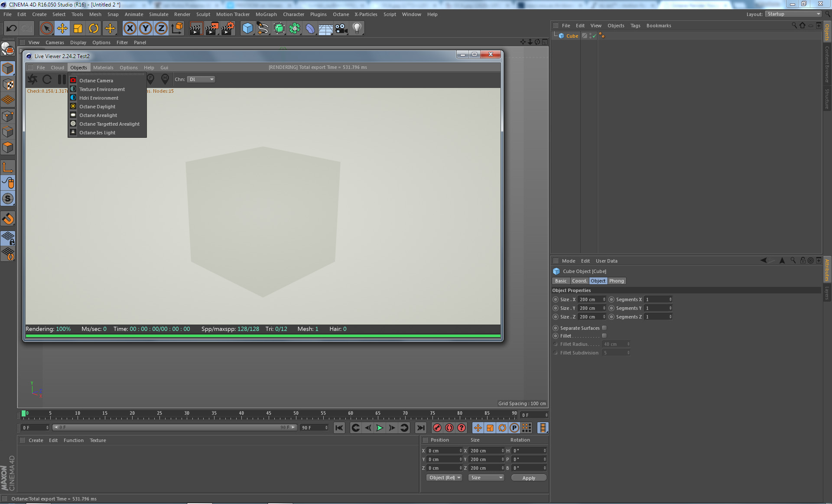Open the Chn: DL channel dropdown
The width and height of the screenshot is (832, 504).
(201, 79)
